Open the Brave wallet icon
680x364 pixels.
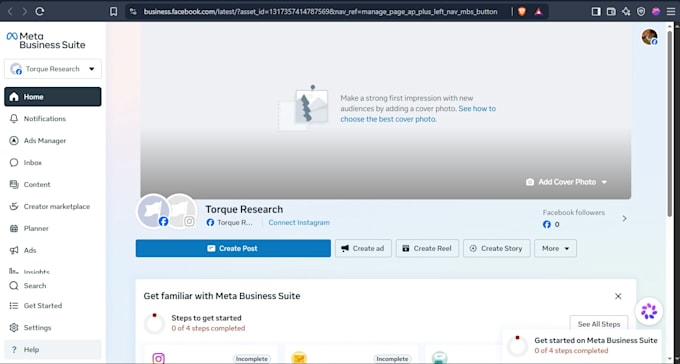(x=611, y=12)
